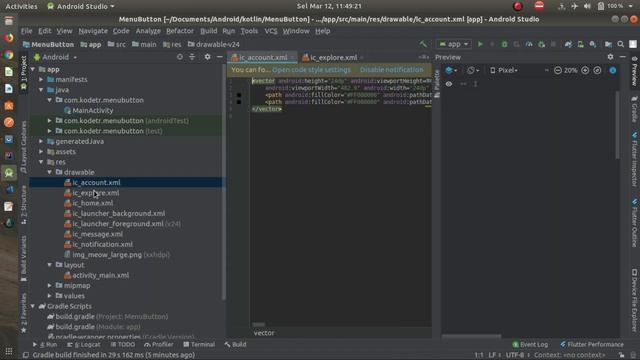Expand the manifests folder
640x360 pixels.
(41, 80)
